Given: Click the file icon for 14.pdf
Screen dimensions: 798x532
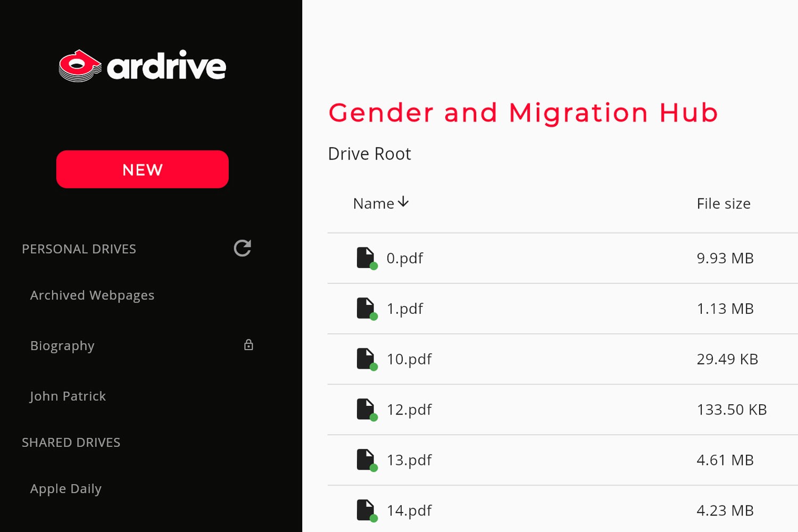Looking at the screenshot, I should pos(364,509).
